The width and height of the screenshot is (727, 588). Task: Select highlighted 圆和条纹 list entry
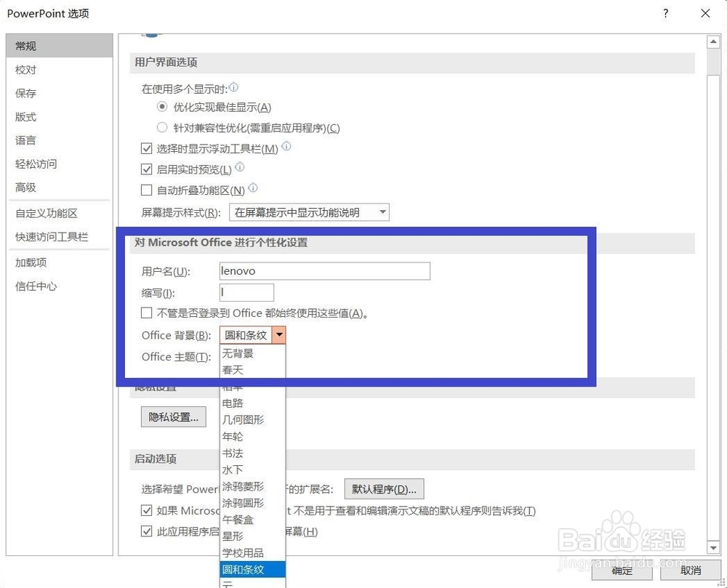[252, 570]
